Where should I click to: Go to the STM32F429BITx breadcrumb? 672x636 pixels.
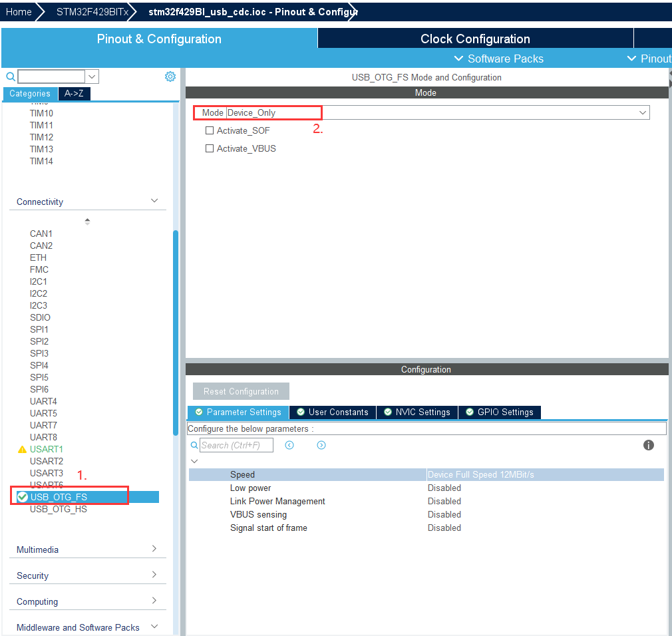[x=92, y=12]
